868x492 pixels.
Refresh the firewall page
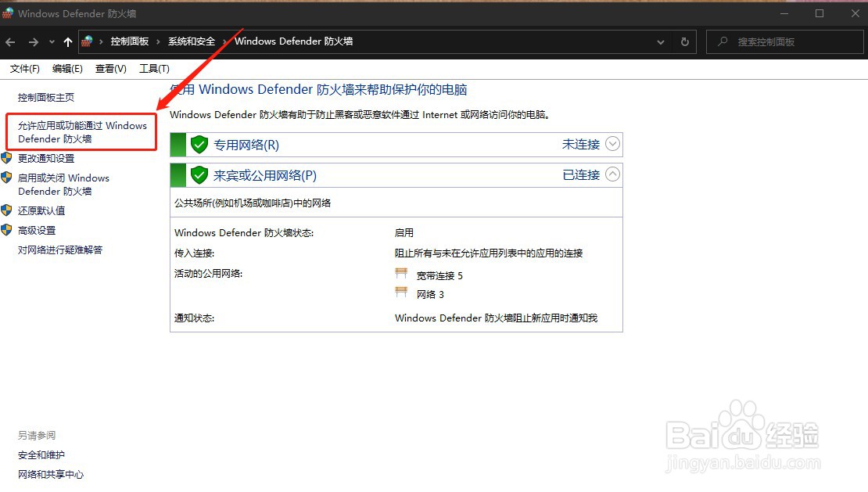[685, 42]
